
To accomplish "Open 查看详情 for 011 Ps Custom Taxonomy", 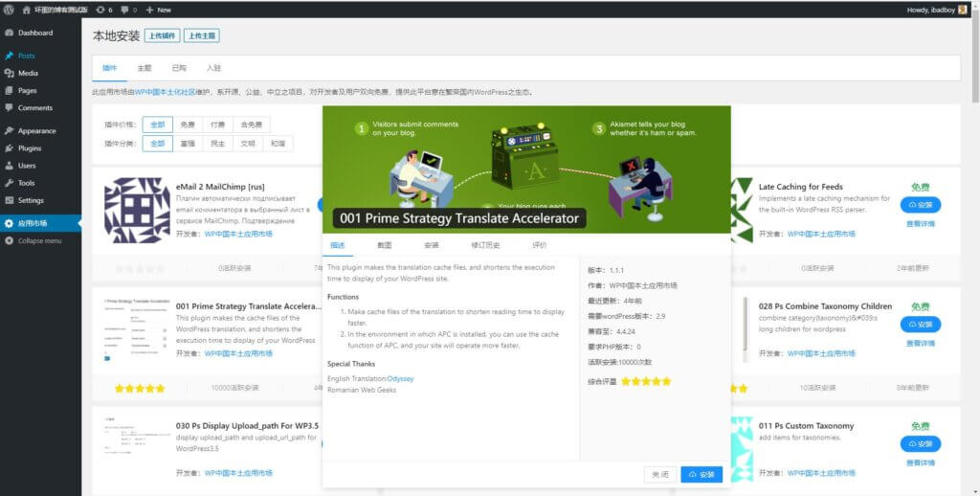I will pos(920,462).
